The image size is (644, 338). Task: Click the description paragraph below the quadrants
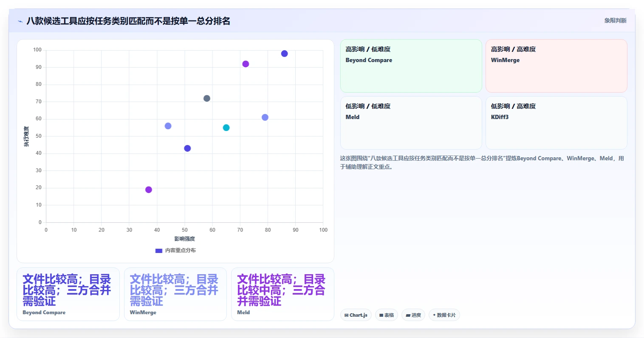coord(482,162)
